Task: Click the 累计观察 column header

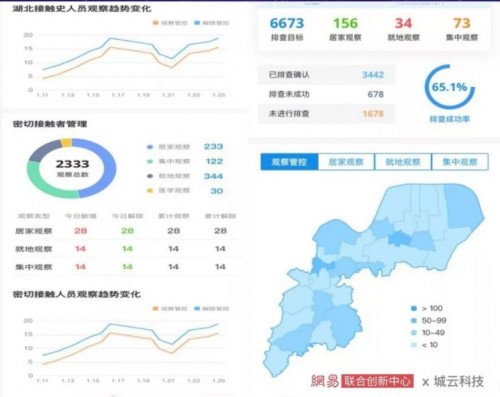Action: (x=174, y=216)
